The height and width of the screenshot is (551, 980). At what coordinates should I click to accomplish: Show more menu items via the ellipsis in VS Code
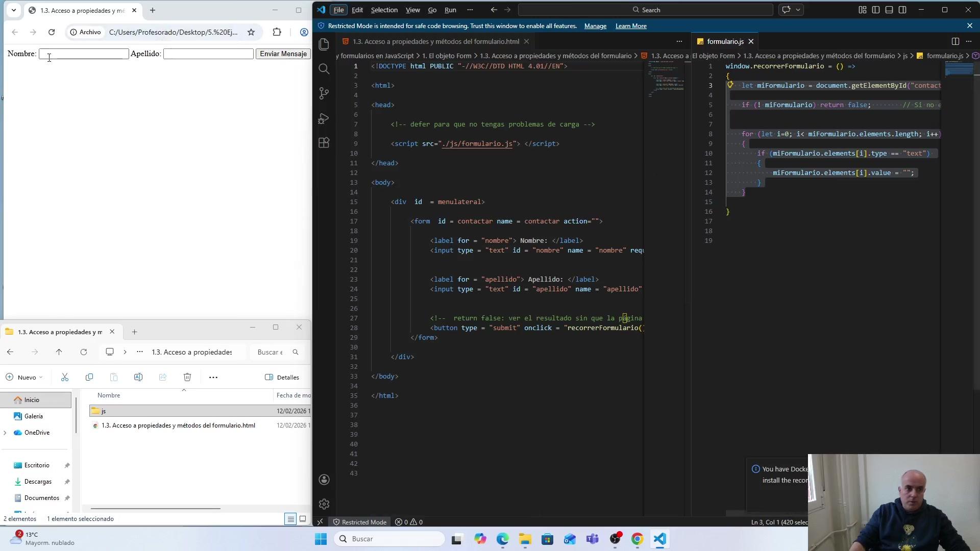pyautogui.click(x=470, y=10)
